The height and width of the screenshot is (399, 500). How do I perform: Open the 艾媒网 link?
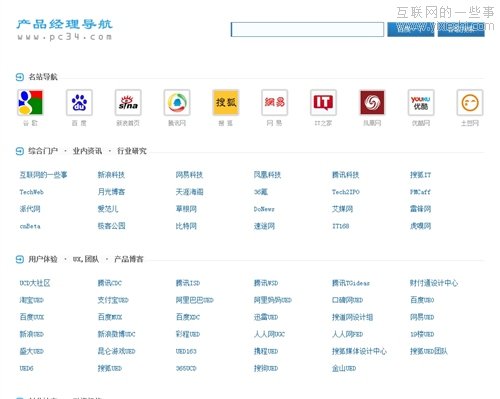(342, 209)
